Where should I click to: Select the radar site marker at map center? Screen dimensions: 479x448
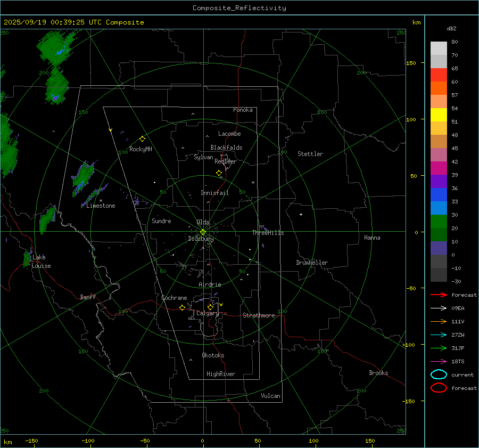tap(203, 232)
